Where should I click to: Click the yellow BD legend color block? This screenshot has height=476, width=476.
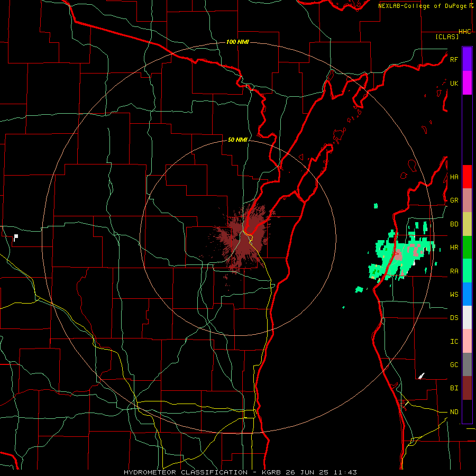tap(467, 224)
